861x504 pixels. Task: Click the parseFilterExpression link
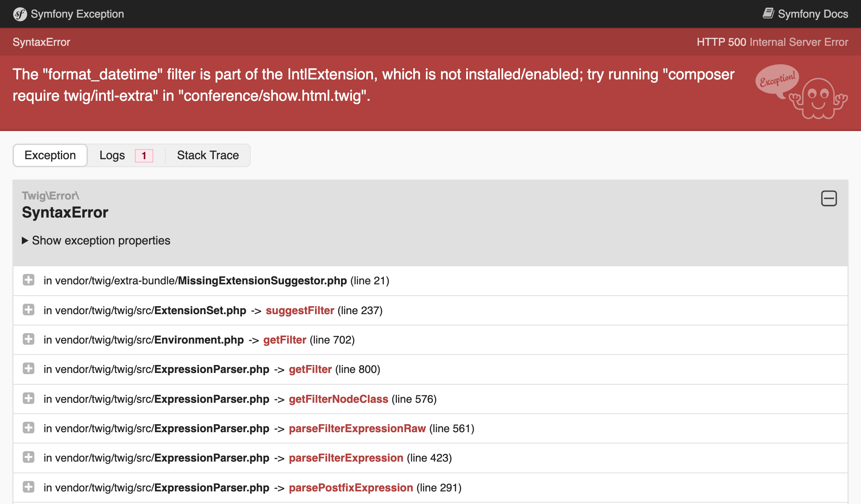tap(346, 458)
